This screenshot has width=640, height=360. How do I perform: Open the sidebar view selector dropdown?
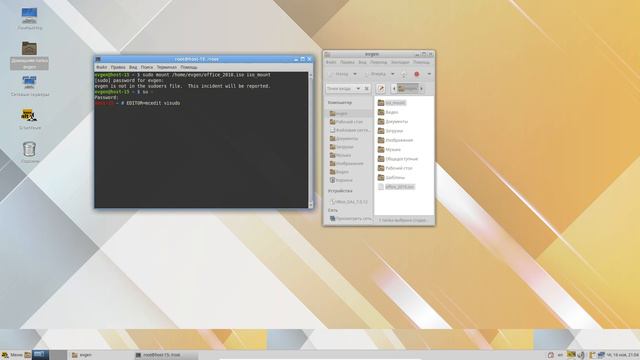343,89
